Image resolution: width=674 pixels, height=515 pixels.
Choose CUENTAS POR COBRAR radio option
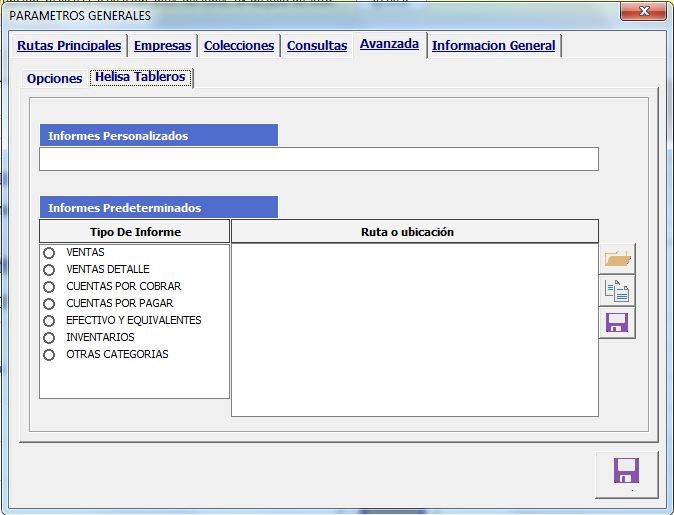48,287
